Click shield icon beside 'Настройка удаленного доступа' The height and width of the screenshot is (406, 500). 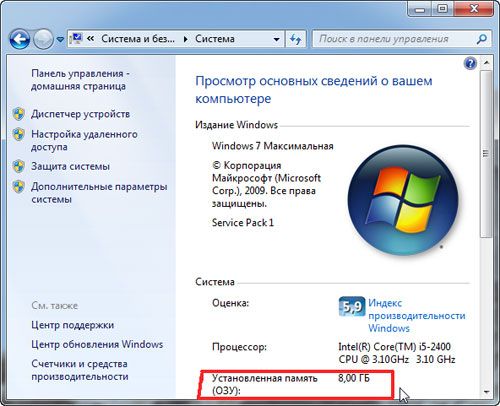pyautogui.click(x=19, y=134)
